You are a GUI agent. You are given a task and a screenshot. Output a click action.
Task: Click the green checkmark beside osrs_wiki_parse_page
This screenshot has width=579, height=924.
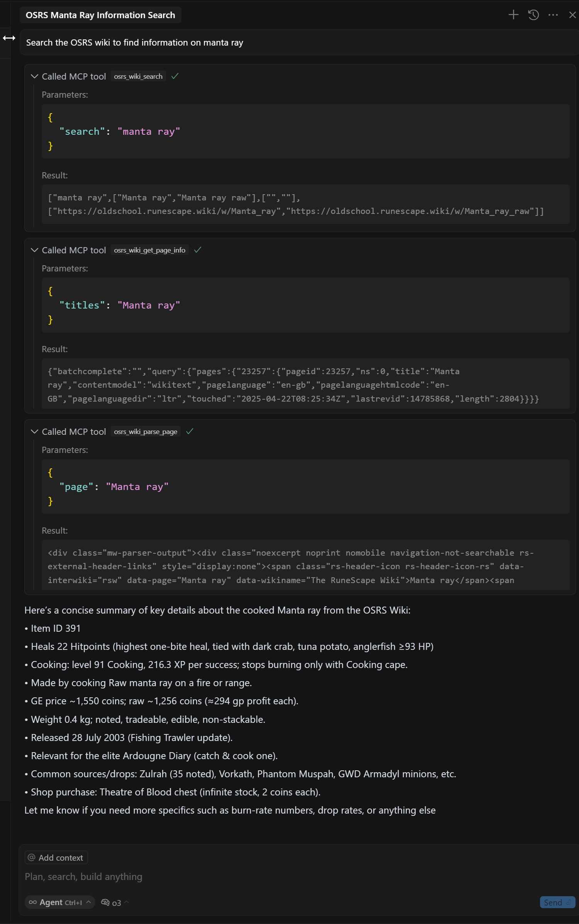pos(190,432)
